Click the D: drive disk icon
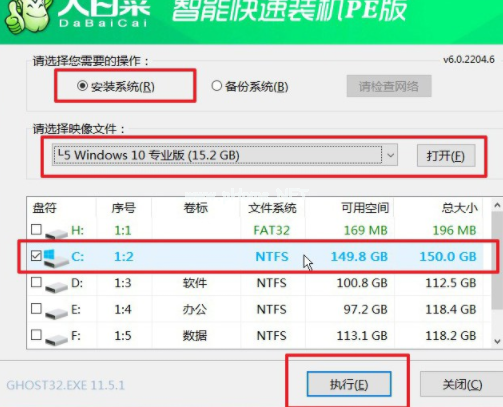503x407 pixels. [56, 287]
